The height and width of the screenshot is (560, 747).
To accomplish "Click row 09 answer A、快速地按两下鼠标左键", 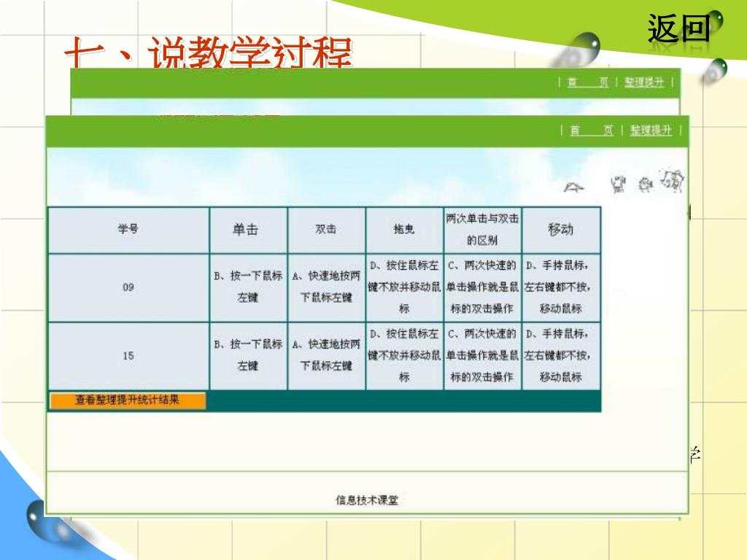I will (x=326, y=287).
